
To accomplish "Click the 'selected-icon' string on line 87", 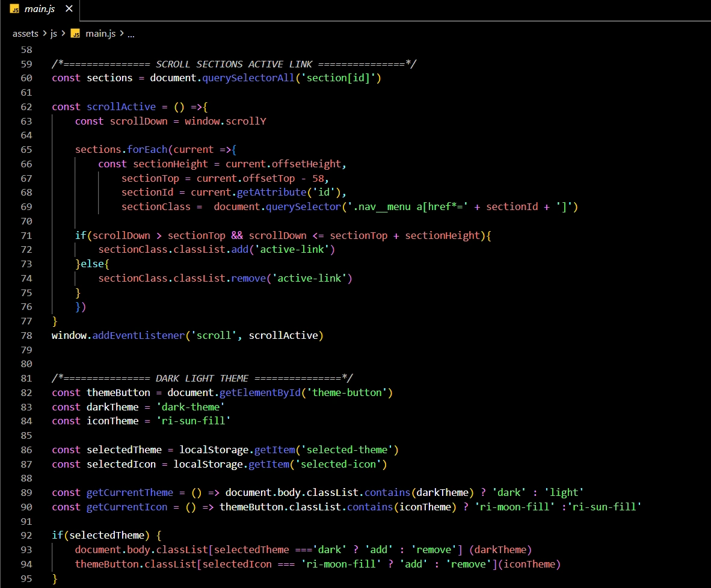I will click(338, 465).
